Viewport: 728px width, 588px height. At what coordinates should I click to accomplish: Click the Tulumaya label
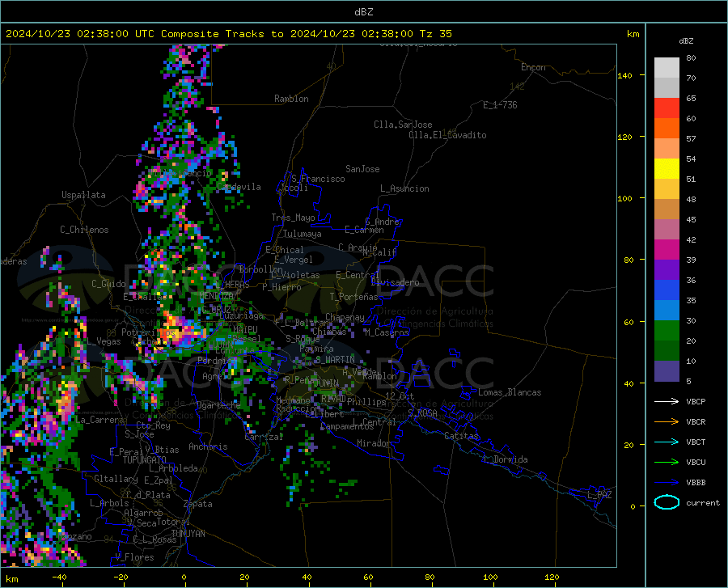coord(303,234)
